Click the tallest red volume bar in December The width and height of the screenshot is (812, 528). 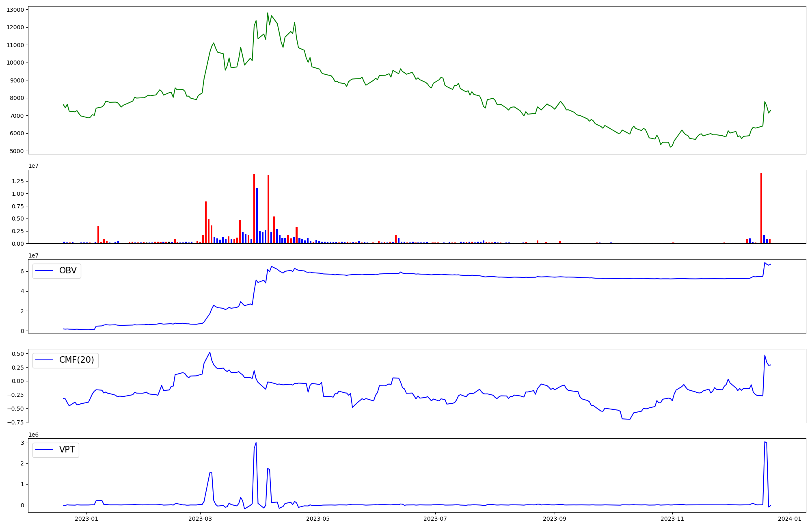761,208
